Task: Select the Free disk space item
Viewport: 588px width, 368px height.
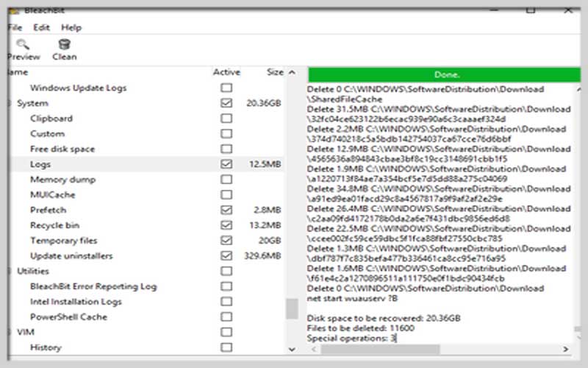Action: pos(62,149)
